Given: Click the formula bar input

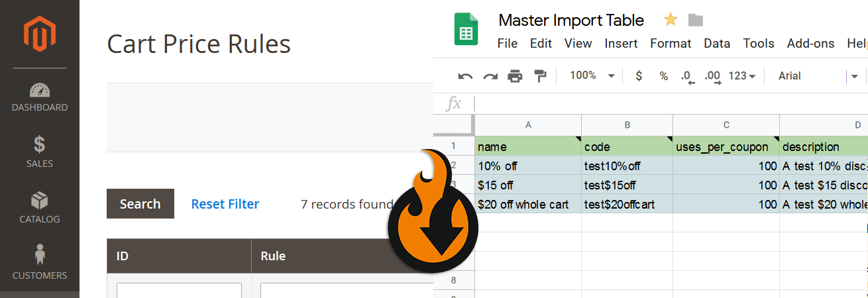Looking at the screenshot, I should pyautogui.click(x=671, y=103).
